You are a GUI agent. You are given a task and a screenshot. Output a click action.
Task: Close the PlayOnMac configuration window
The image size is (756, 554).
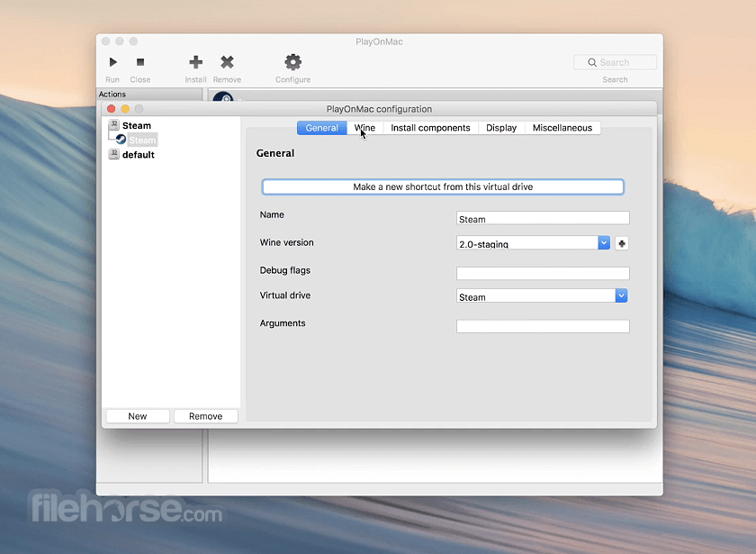[112, 109]
